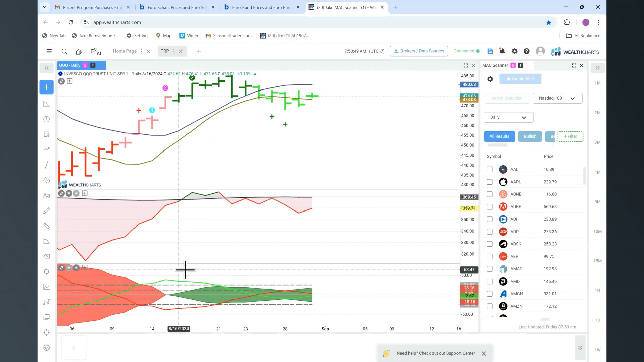This screenshot has height=362, width=644.
Task: Click the blue save layout icon
Action: pos(490,51)
